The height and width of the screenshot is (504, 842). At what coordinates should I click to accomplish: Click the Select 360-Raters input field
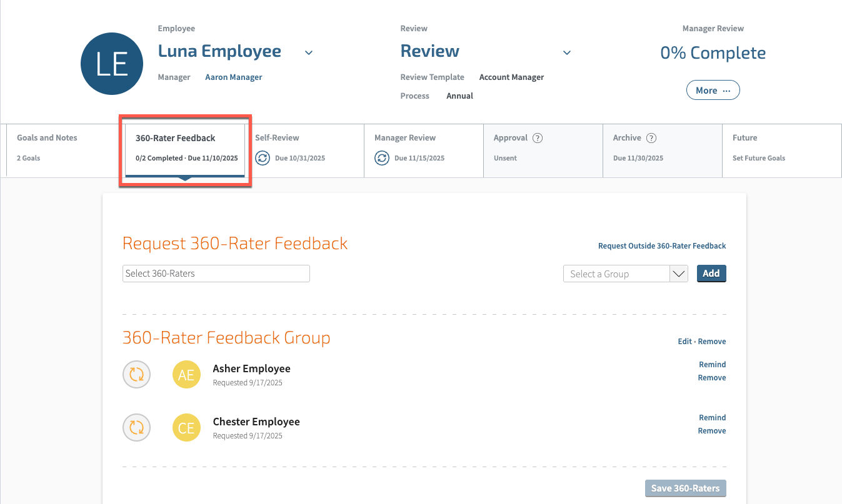pyautogui.click(x=216, y=274)
